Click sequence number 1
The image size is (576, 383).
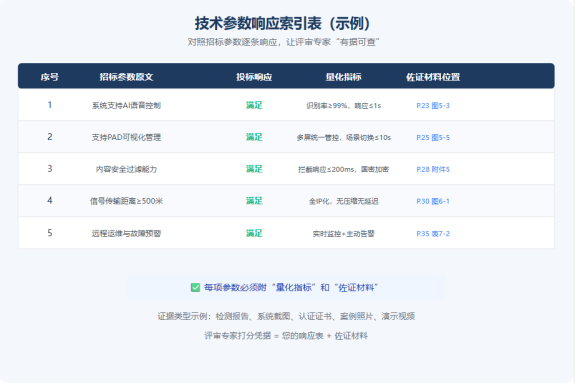pyautogui.click(x=50, y=105)
